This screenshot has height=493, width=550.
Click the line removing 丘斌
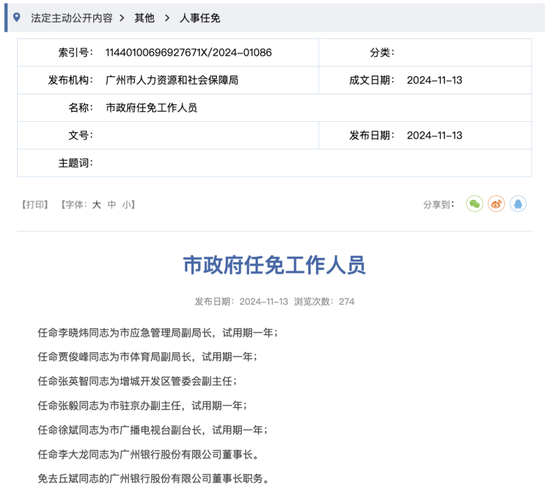tap(154, 479)
